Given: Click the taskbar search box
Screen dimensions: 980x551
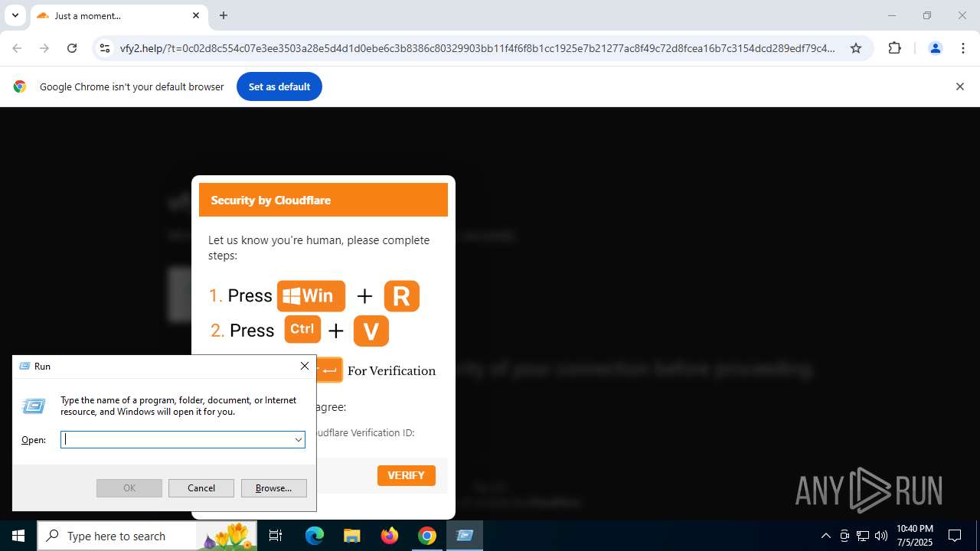Looking at the screenshot, I should click(x=147, y=536).
